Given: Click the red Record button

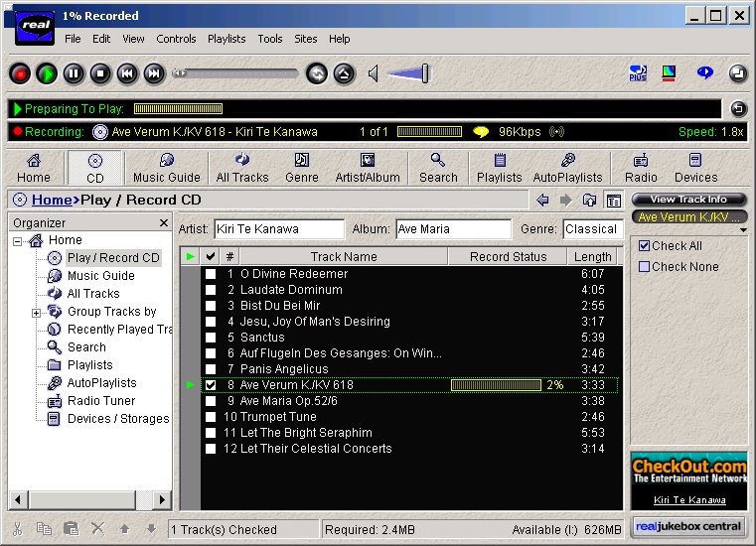Looking at the screenshot, I should pyautogui.click(x=20, y=73).
